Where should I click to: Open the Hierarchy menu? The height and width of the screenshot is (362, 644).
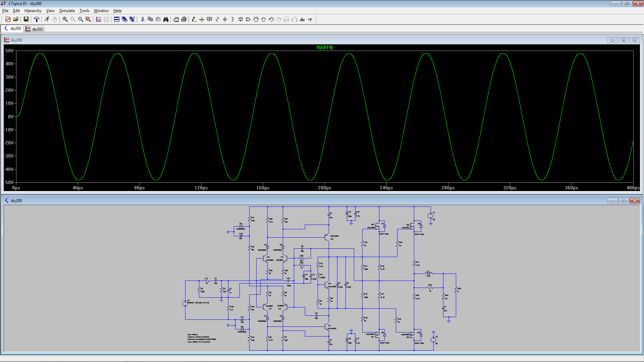pos(33,11)
